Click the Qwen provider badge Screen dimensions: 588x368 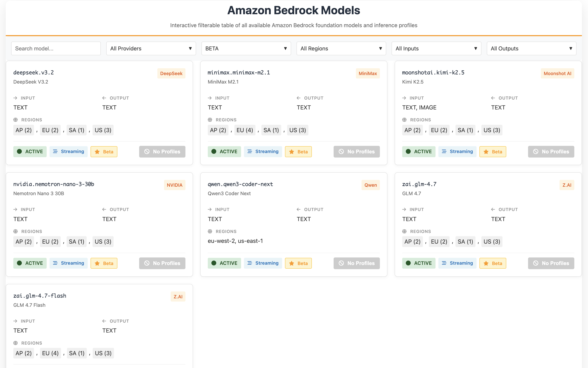[370, 185]
